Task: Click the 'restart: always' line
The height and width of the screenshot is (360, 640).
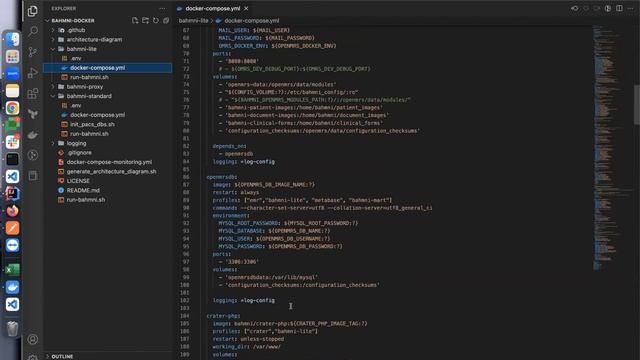Action: pos(236,192)
